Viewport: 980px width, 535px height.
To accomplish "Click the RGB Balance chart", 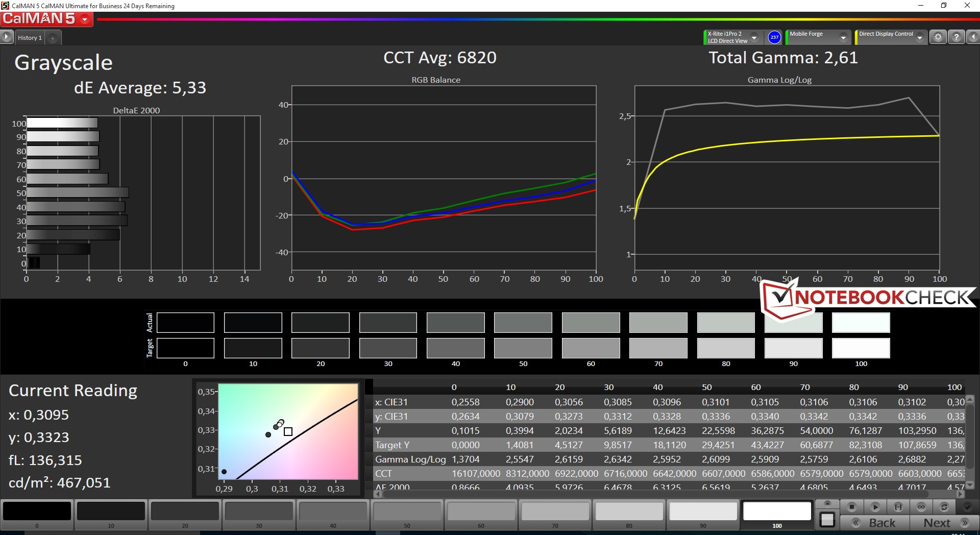I will coord(444,178).
